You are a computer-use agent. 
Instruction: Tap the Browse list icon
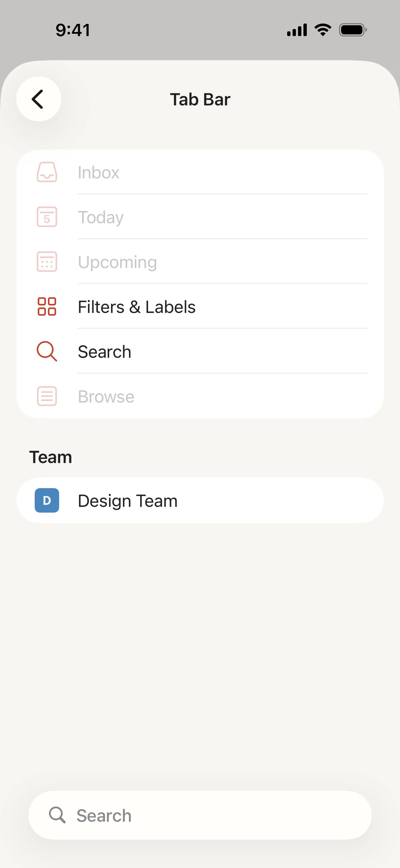tap(47, 396)
